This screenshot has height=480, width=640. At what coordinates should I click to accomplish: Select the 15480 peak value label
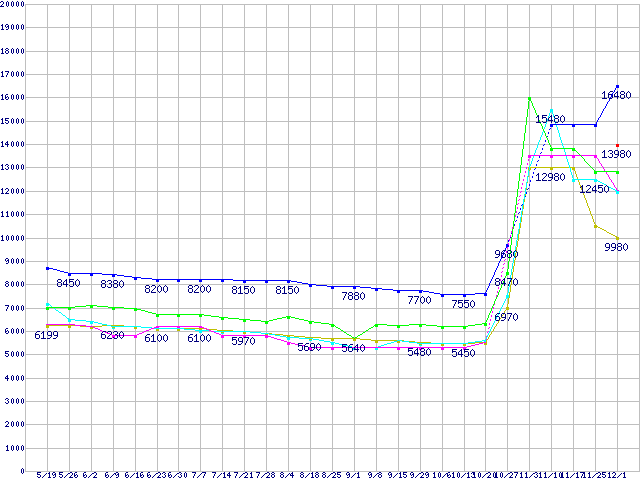point(550,119)
